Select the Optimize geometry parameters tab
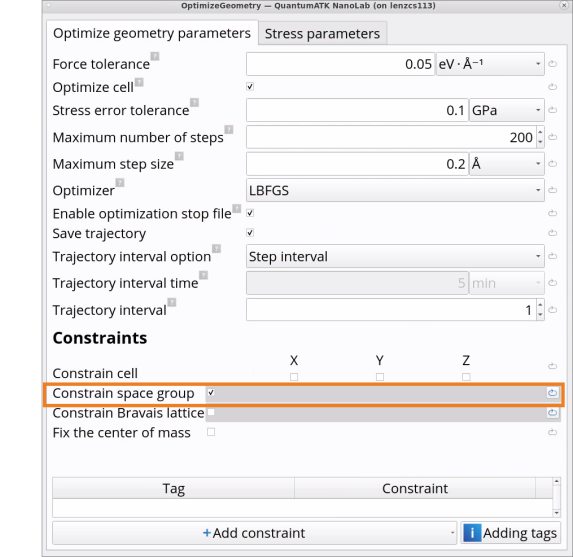The height and width of the screenshot is (557, 573). (x=152, y=33)
